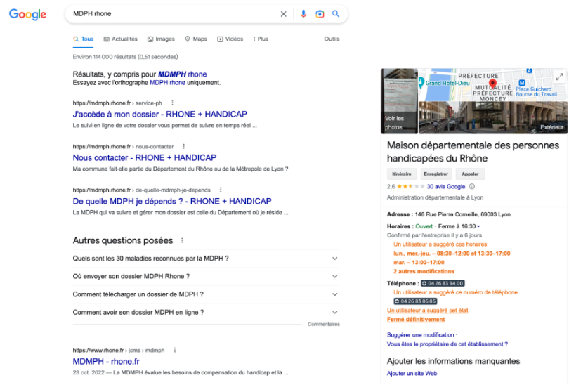The height and width of the screenshot is (392, 569).
Task: Expand 'Comment avoir son dossier MDPH en ligne ?'
Action: click(x=206, y=312)
